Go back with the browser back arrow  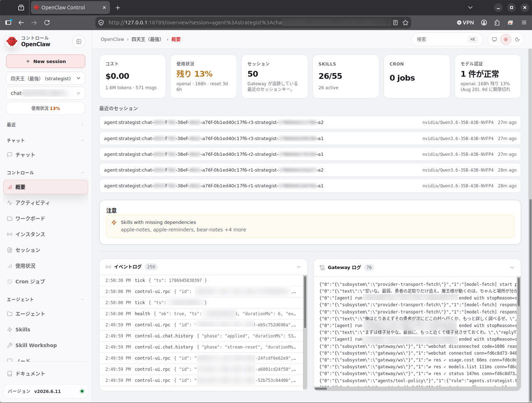(x=21, y=22)
